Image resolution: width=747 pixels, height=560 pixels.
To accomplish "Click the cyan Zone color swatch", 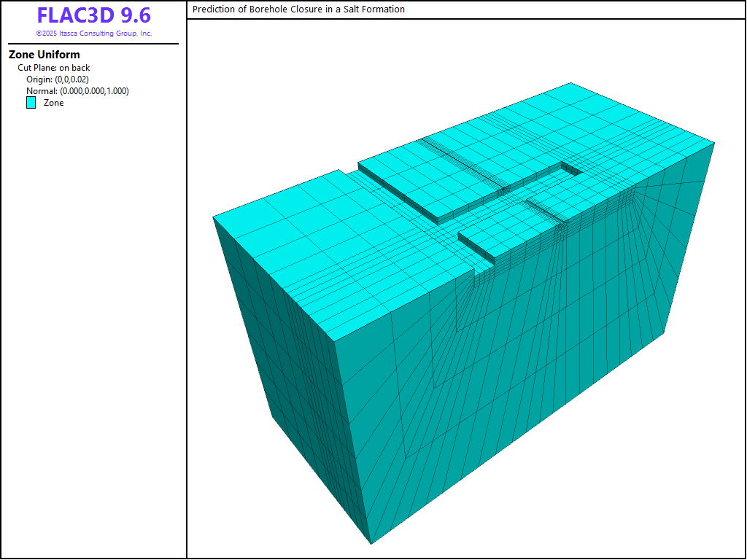I will pyautogui.click(x=31, y=103).
